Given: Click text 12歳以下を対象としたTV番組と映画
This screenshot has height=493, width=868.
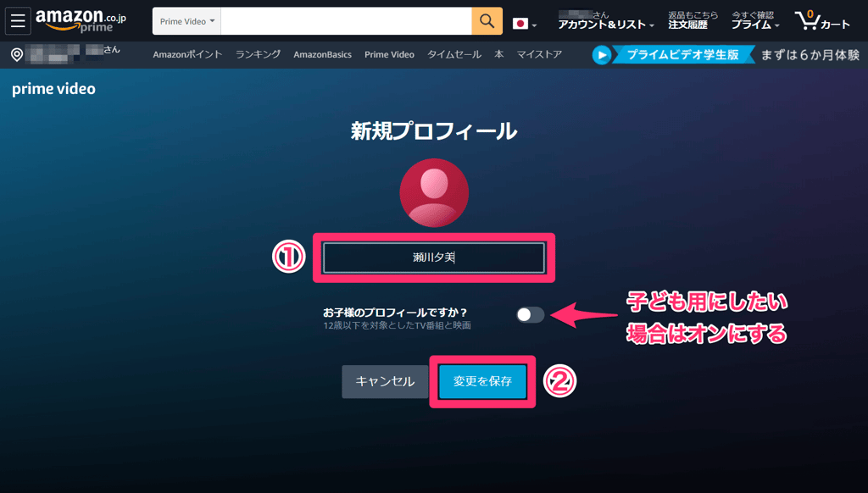Looking at the screenshot, I should pos(397,325).
